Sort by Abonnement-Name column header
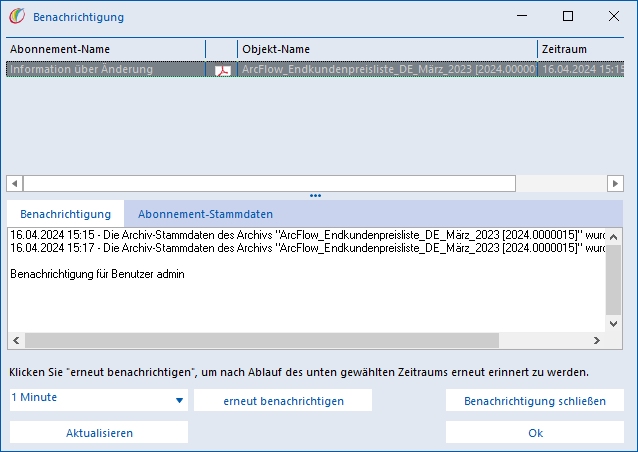The height and width of the screenshot is (452, 638). (x=106, y=49)
